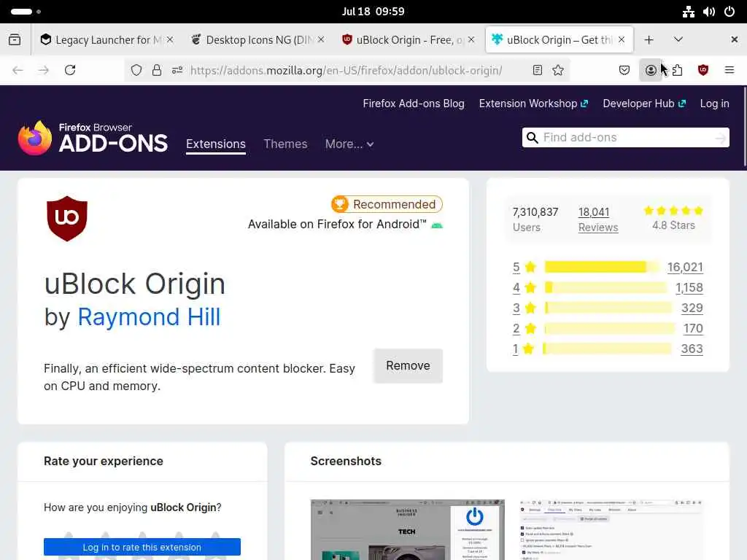Select Themes navigation item
This screenshot has height=560, width=747.
click(285, 144)
